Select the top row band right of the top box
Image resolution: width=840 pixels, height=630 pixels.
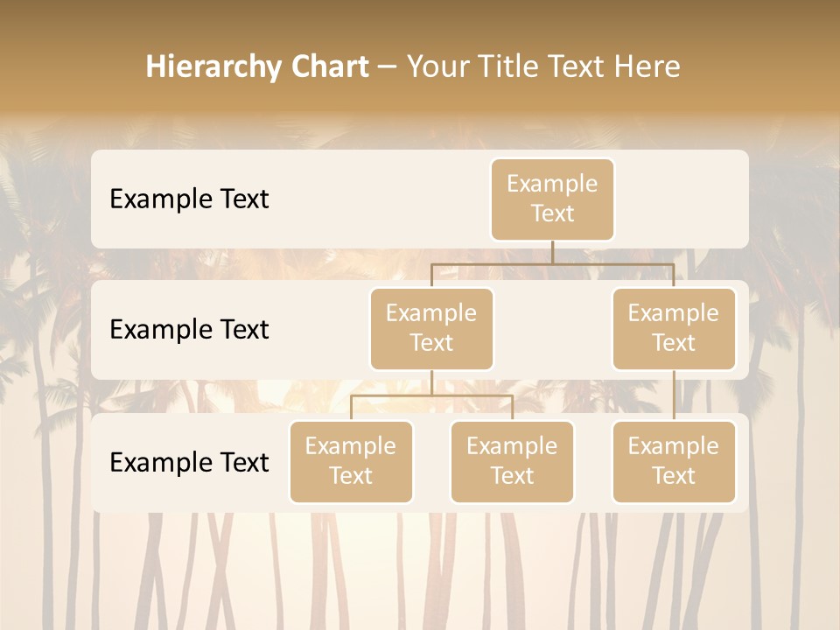pyautogui.click(x=682, y=199)
